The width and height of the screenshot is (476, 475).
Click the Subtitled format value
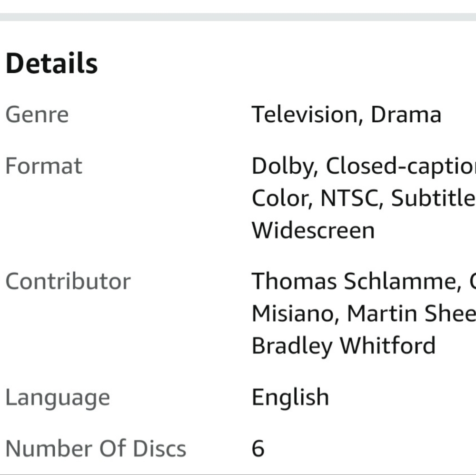coord(433,198)
